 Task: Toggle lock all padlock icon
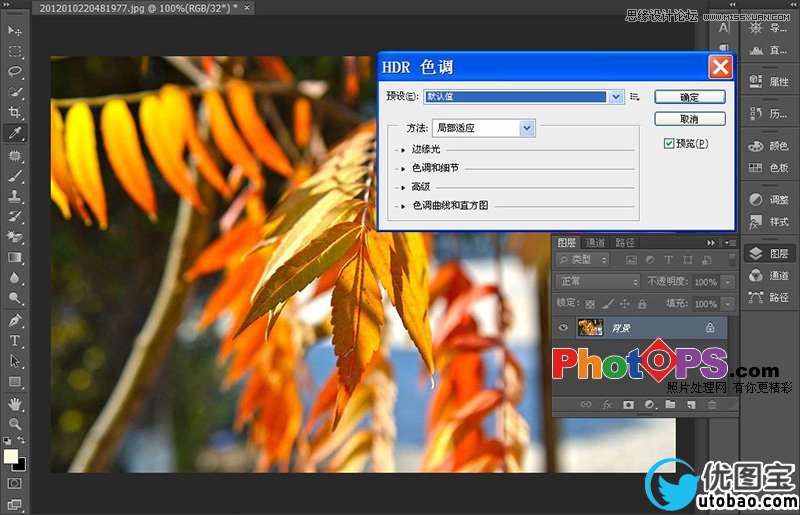coord(642,304)
